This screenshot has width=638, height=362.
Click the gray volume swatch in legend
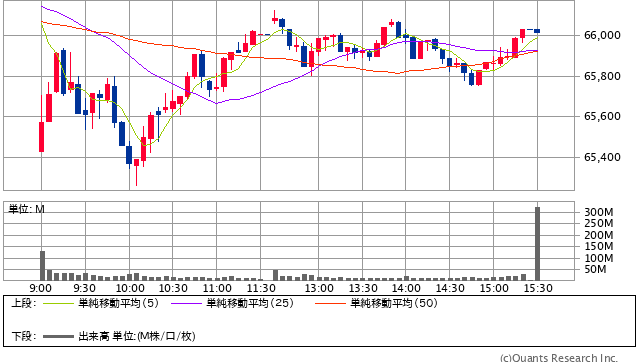(x=58, y=336)
